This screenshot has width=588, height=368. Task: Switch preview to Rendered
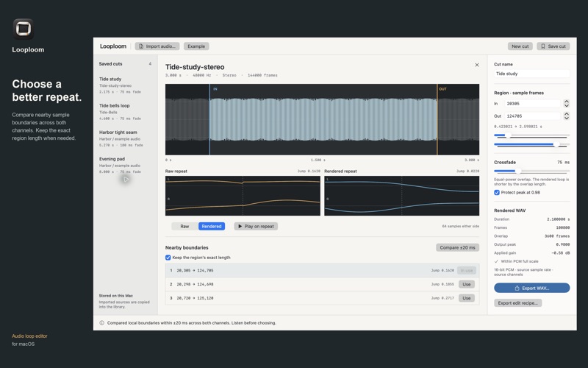(212, 227)
